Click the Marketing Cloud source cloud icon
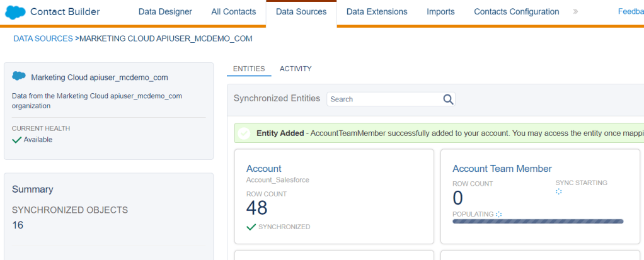This screenshot has width=644, height=260. (19, 77)
